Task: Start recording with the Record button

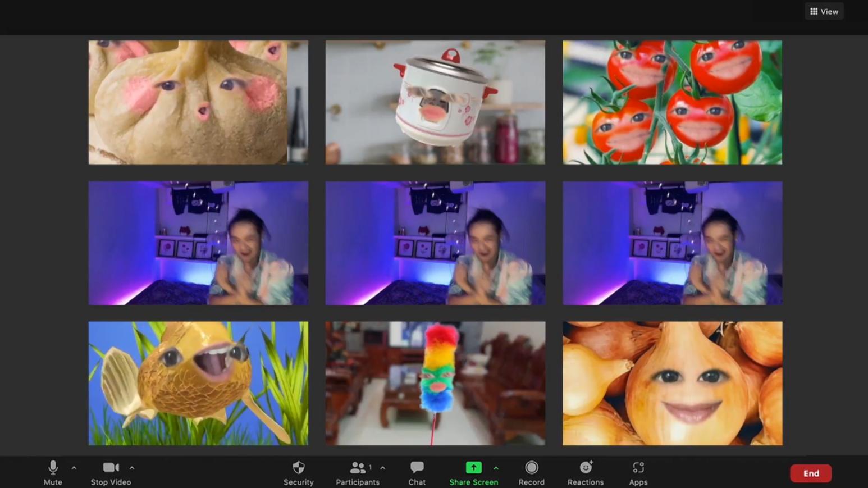Action: [x=531, y=473]
